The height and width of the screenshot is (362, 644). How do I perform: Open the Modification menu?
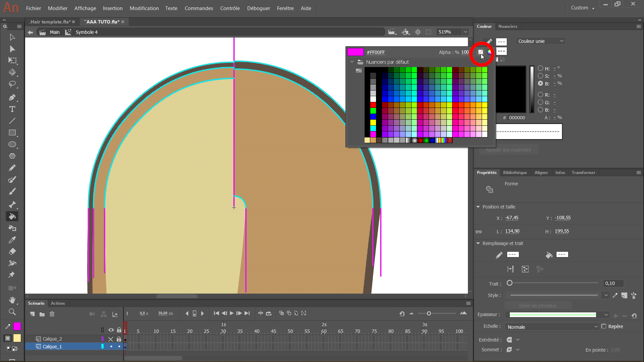click(x=144, y=8)
